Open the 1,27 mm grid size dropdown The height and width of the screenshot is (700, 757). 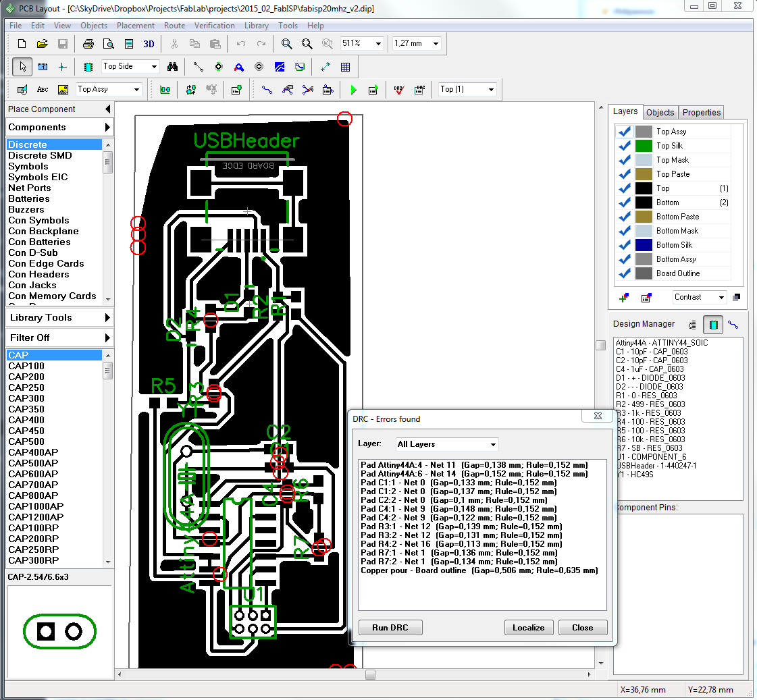click(x=436, y=43)
